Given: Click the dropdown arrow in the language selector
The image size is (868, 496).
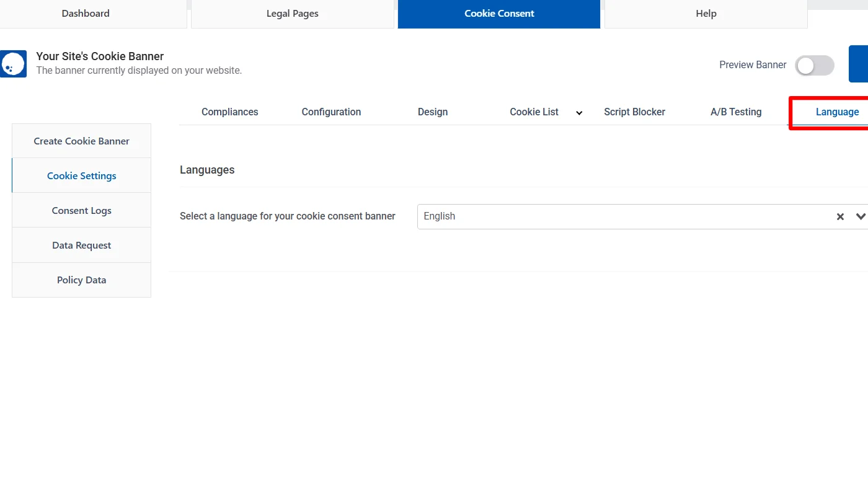Looking at the screenshot, I should tap(861, 216).
